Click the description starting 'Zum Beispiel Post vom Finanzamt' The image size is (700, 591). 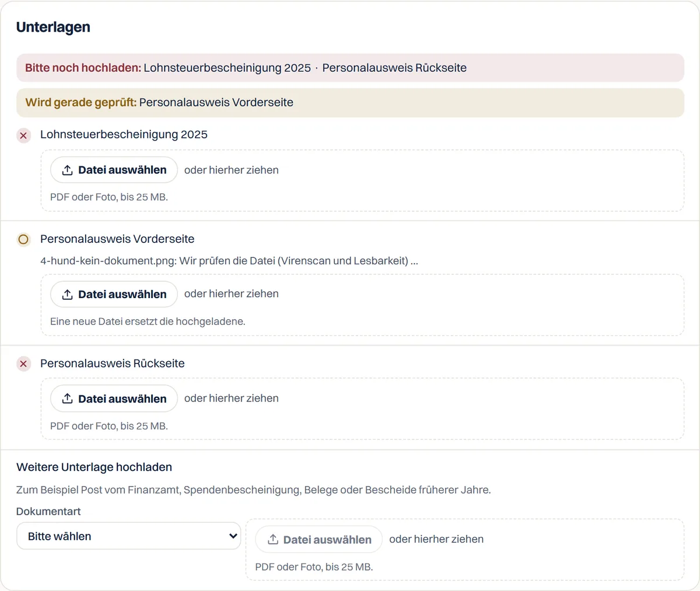coord(254,490)
